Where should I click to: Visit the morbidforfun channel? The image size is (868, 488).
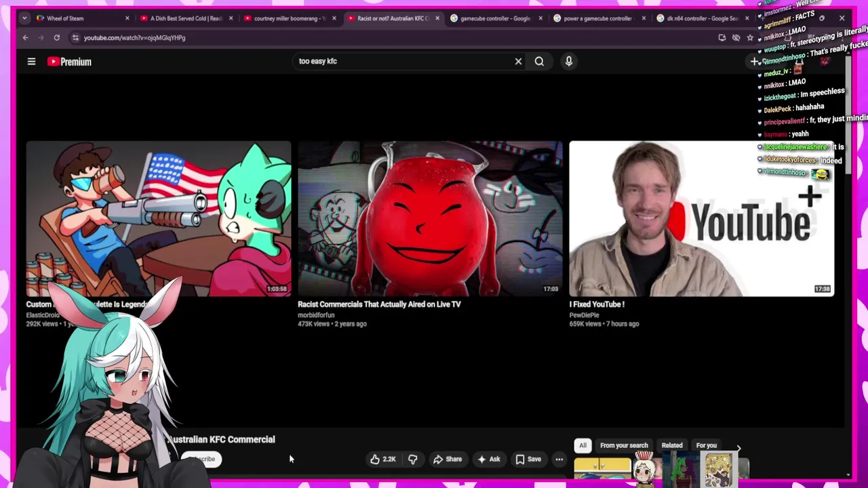coord(316,315)
